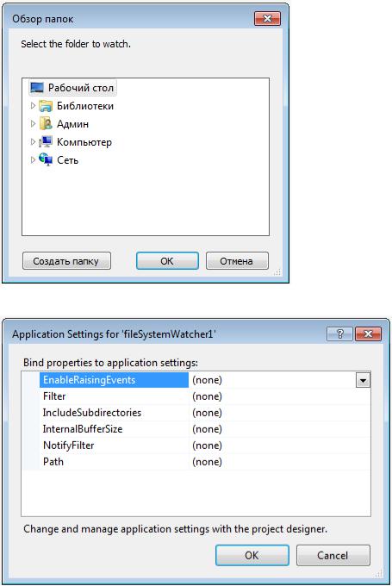This screenshot has height=586, width=392.
Task: Click the Компьютер computer icon
Action: click(46, 141)
